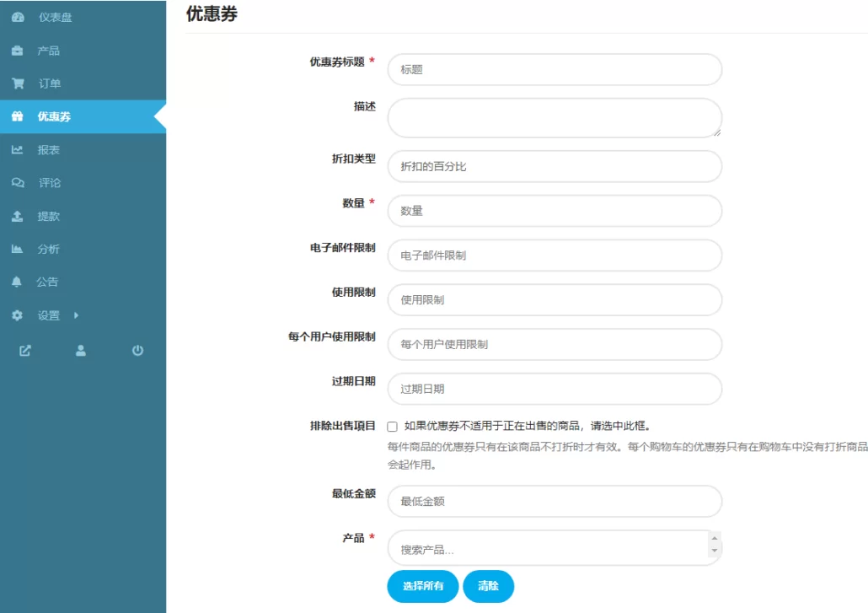Click the line chart icon beside 报表
This screenshot has width=868, height=613.
17,149
